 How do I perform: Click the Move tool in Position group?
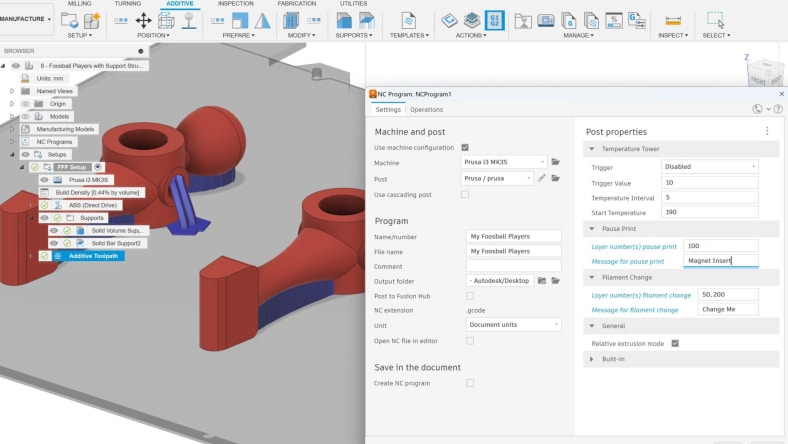143,20
